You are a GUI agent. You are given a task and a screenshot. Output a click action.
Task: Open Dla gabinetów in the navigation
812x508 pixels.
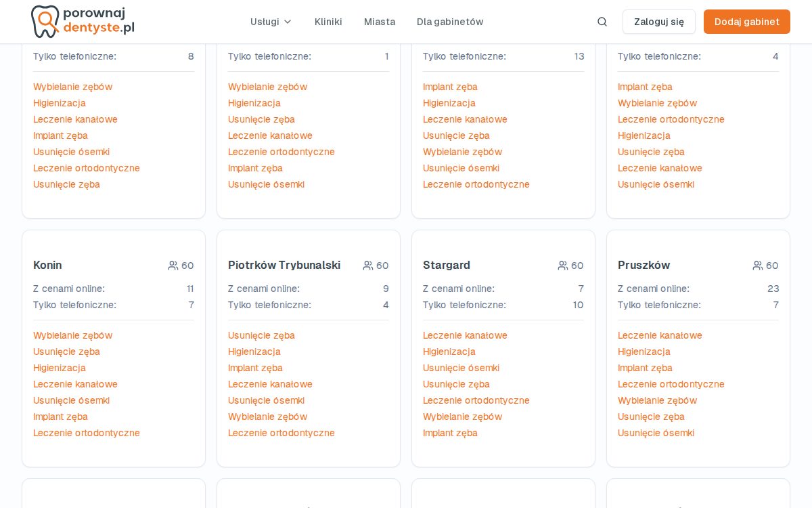(x=450, y=22)
